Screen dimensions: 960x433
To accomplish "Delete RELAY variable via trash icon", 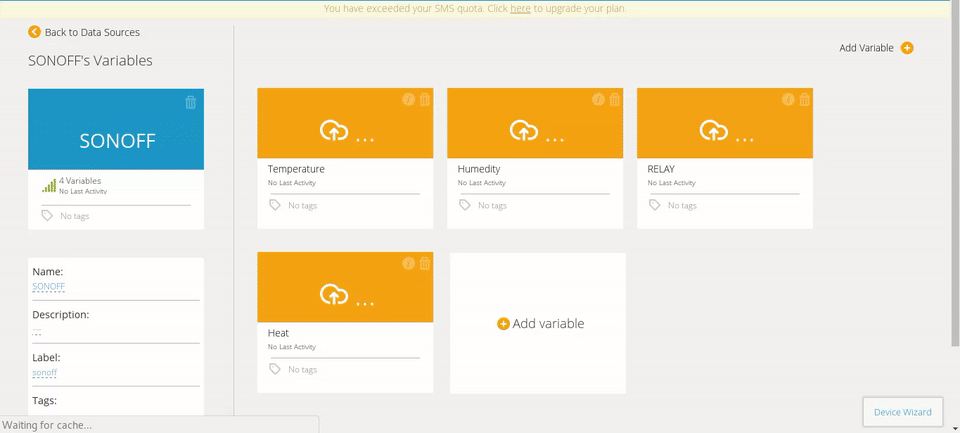I will coord(804,99).
